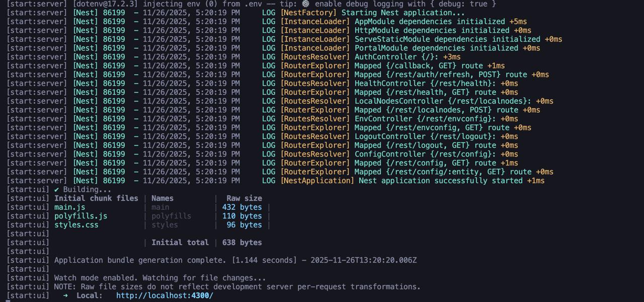Click the Raw size column header

tap(244, 198)
